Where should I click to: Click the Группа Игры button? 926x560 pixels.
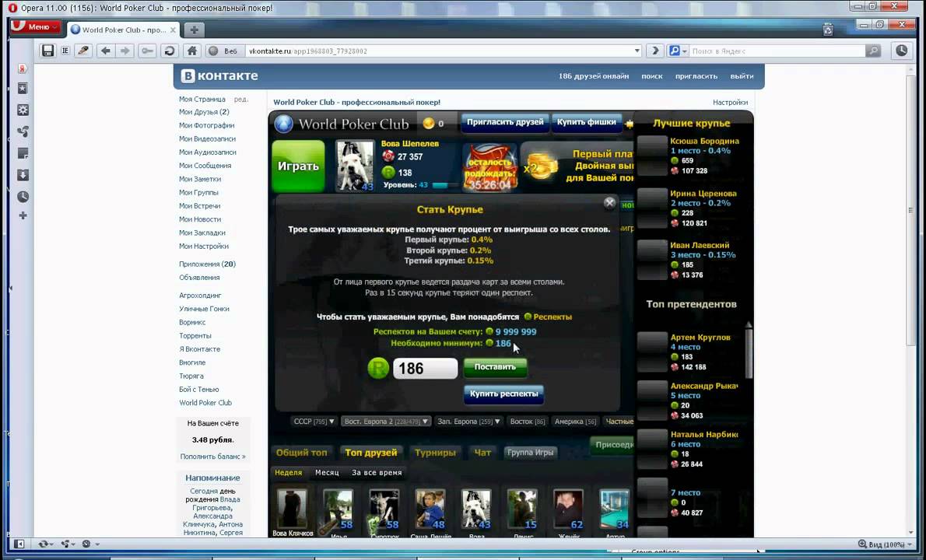click(530, 453)
